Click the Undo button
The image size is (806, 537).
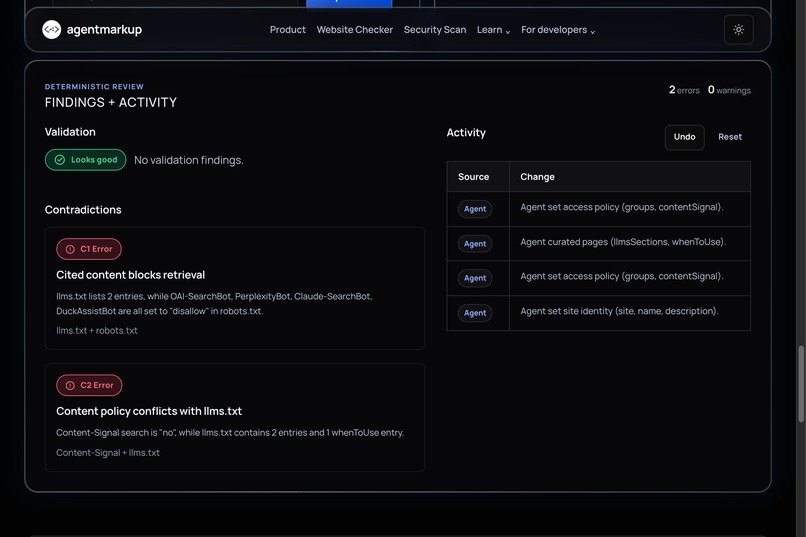(x=684, y=137)
